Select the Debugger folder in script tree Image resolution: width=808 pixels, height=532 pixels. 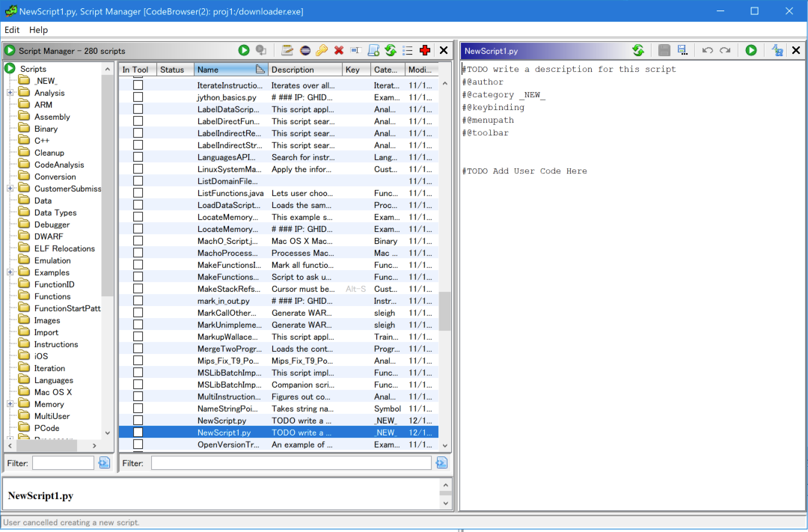point(52,224)
